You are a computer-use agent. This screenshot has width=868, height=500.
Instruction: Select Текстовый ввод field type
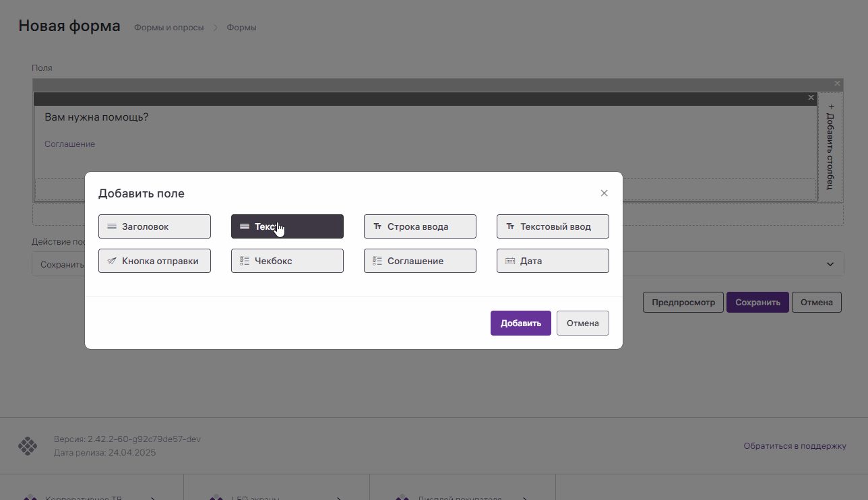point(553,226)
